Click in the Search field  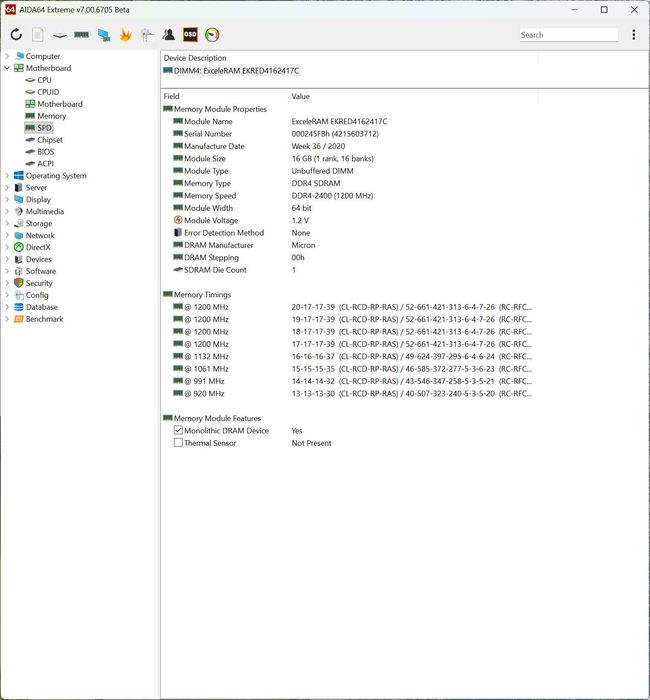(569, 35)
